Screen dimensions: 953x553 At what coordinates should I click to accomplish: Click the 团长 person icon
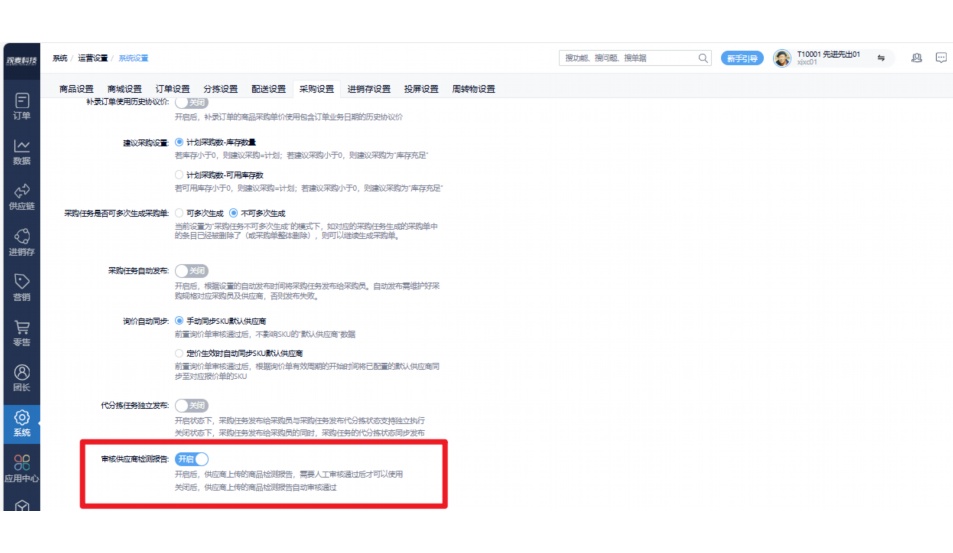[x=21, y=377]
